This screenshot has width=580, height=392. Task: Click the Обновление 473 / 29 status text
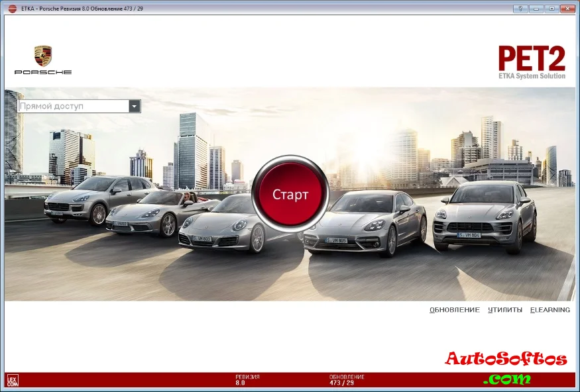[346, 380]
